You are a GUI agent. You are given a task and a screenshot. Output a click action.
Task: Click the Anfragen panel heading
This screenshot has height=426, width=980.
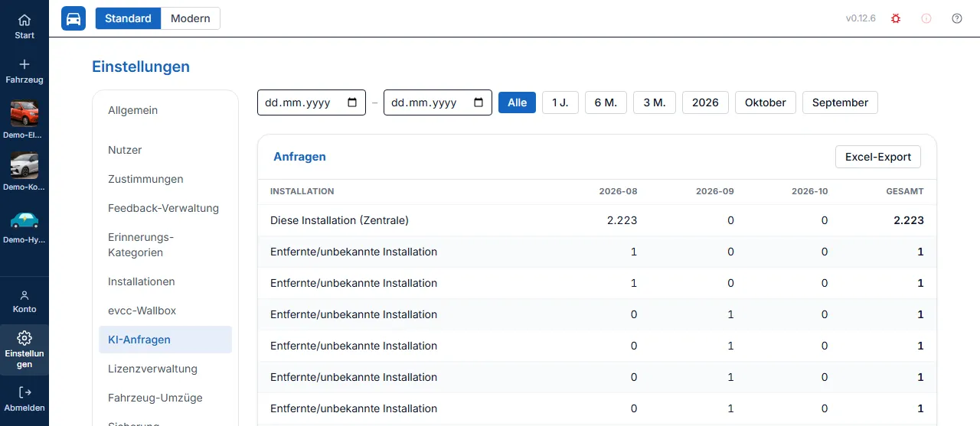pos(299,157)
